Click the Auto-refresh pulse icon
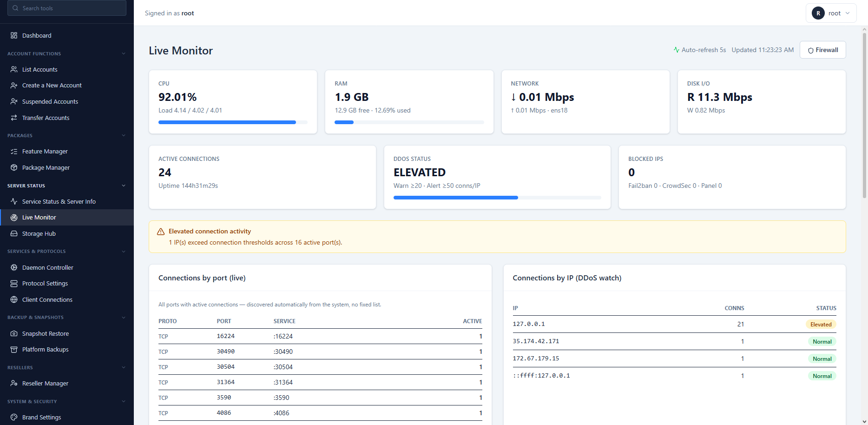The image size is (868, 425). pos(677,50)
